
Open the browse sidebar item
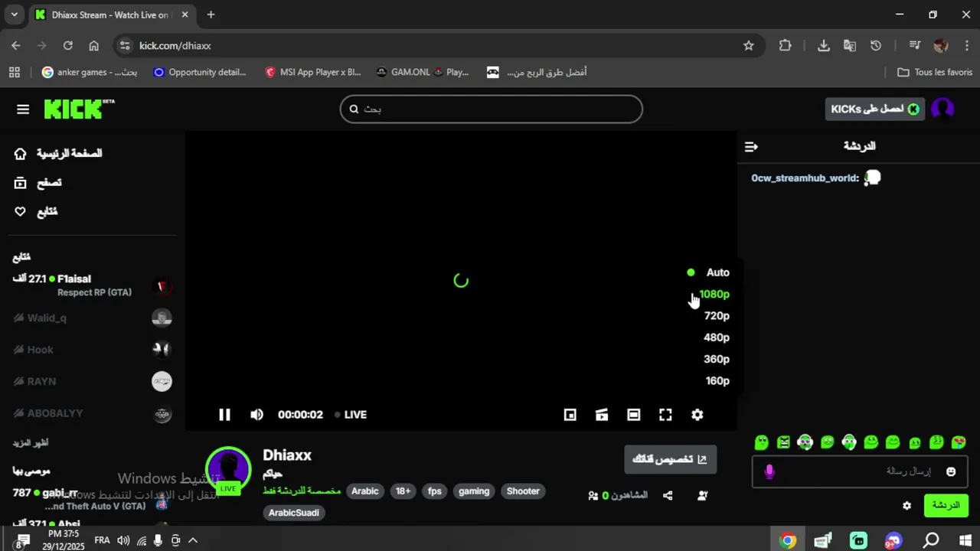tap(38, 183)
